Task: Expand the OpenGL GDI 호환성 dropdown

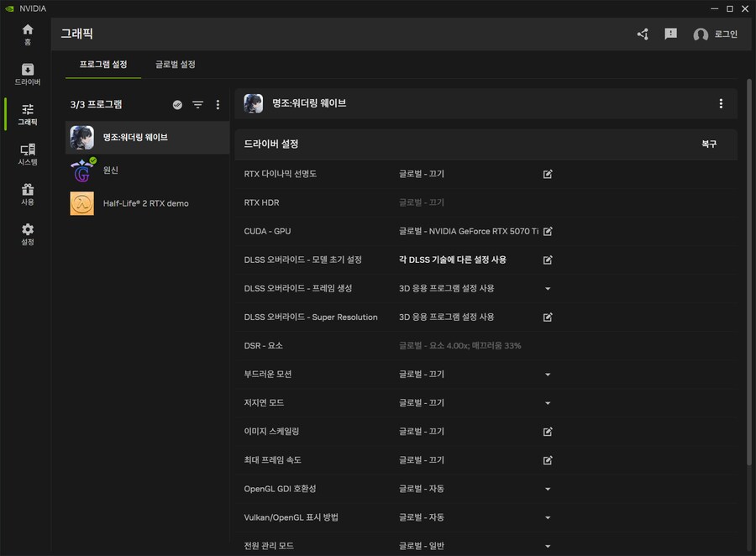Action: click(548, 489)
